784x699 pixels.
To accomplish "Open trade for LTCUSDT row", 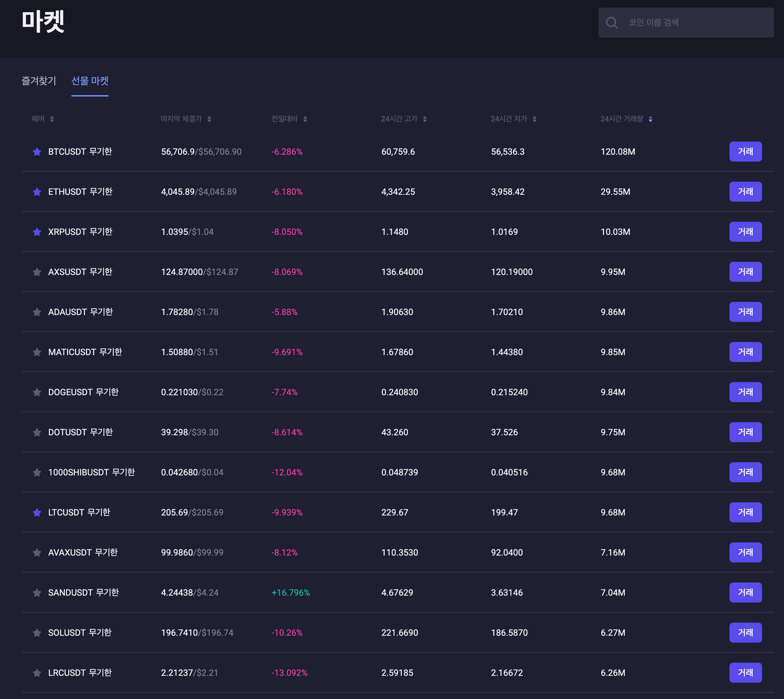I will (745, 512).
